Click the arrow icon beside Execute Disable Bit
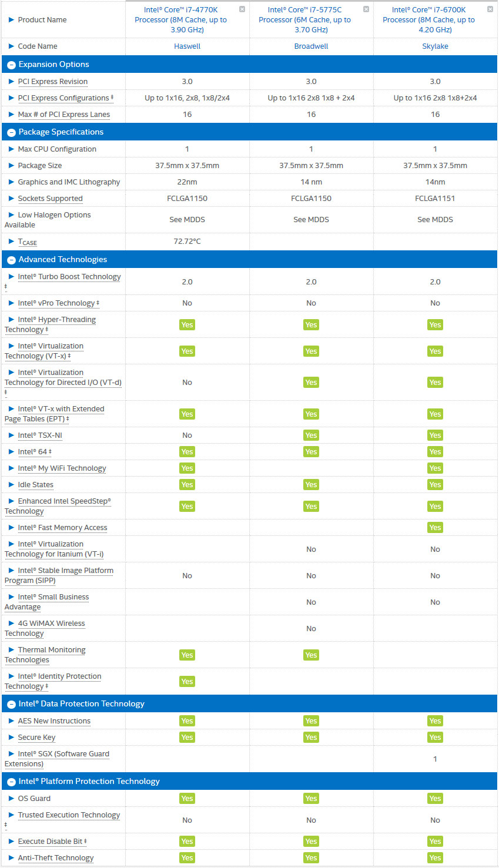 (x=11, y=842)
